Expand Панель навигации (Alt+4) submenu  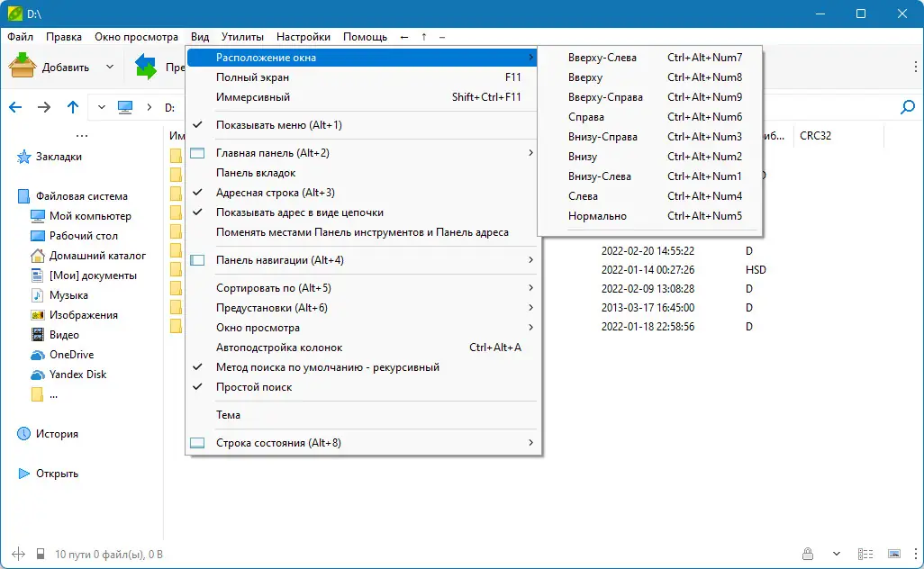point(362,260)
